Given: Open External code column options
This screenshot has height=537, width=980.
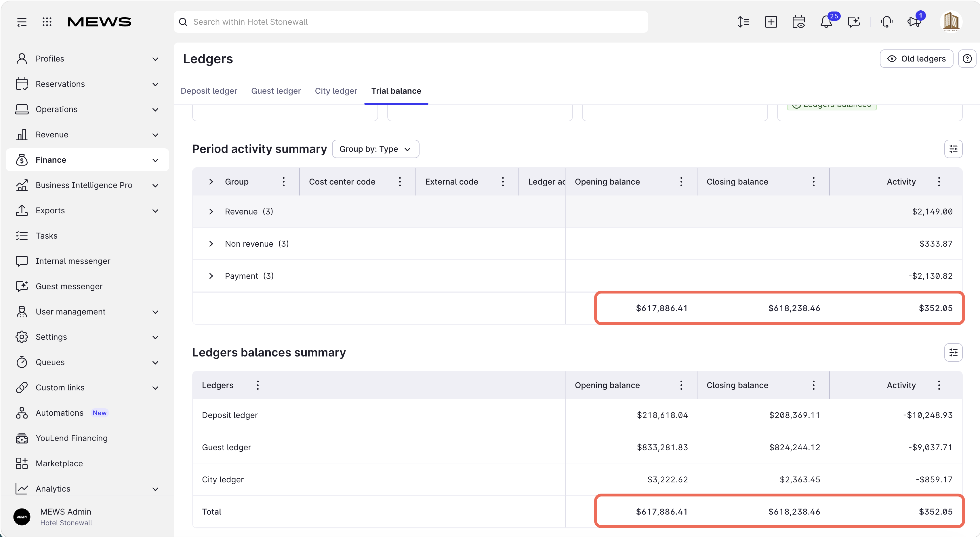Looking at the screenshot, I should (503, 182).
